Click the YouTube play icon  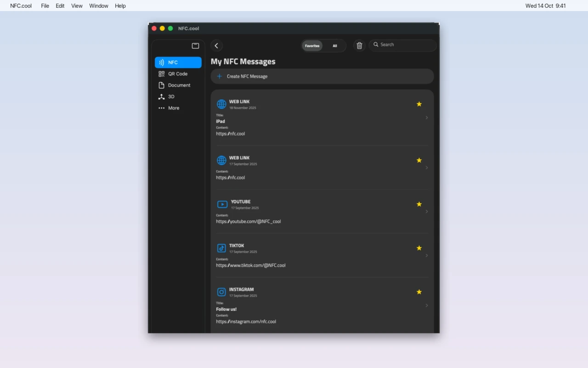222,204
